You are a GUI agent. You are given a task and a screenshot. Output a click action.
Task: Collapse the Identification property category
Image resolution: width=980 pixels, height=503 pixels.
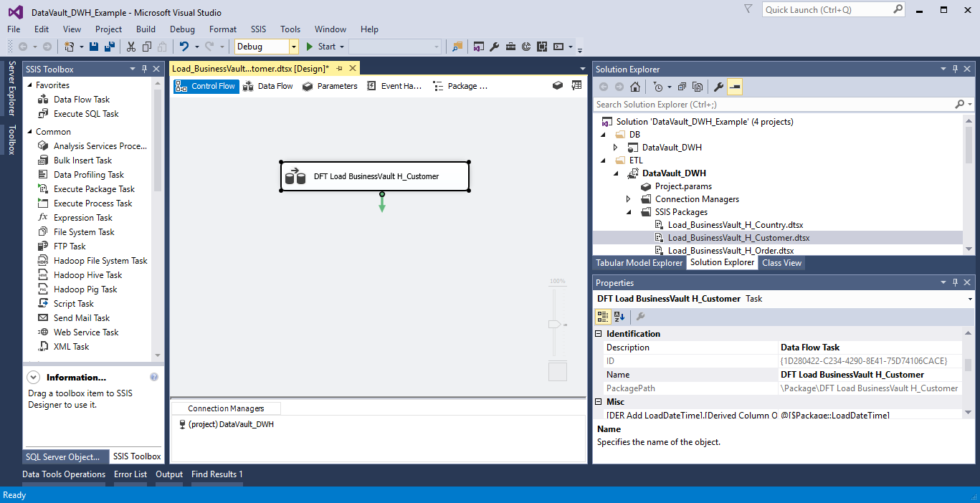[x=599, y=334]
